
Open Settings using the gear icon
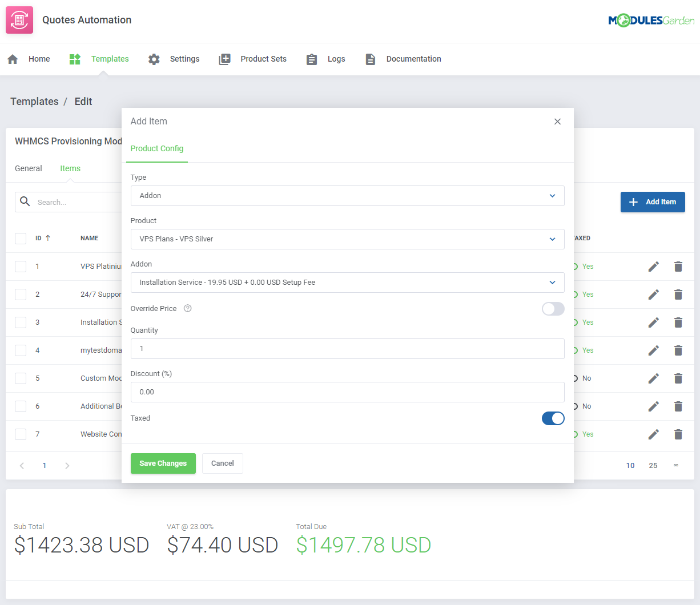(x=154, y=58)
